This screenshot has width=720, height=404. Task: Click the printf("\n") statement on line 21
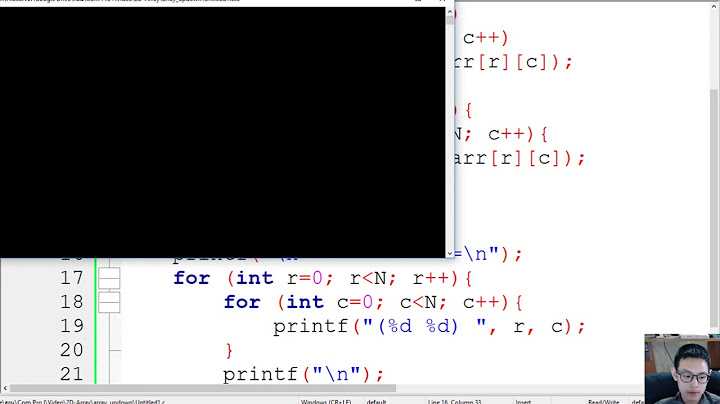303,374
